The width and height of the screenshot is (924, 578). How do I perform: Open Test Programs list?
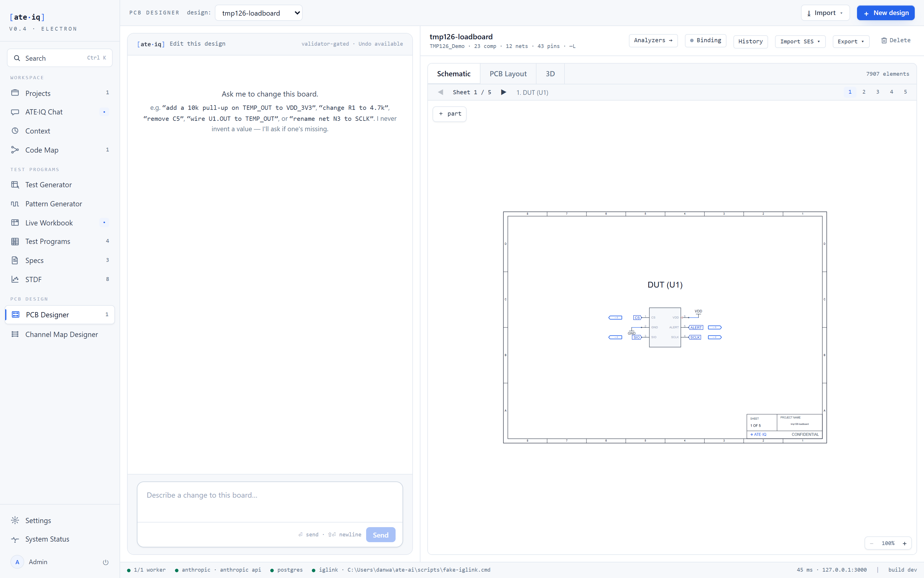point(59,241)
